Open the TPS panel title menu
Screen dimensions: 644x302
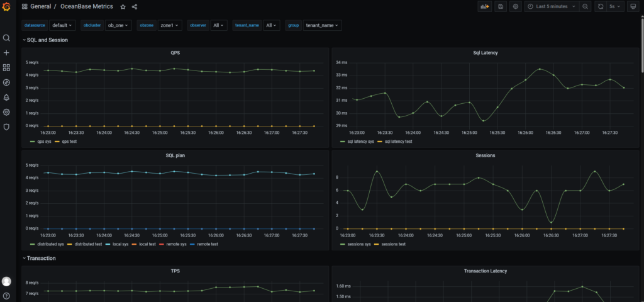coord(175,271)
